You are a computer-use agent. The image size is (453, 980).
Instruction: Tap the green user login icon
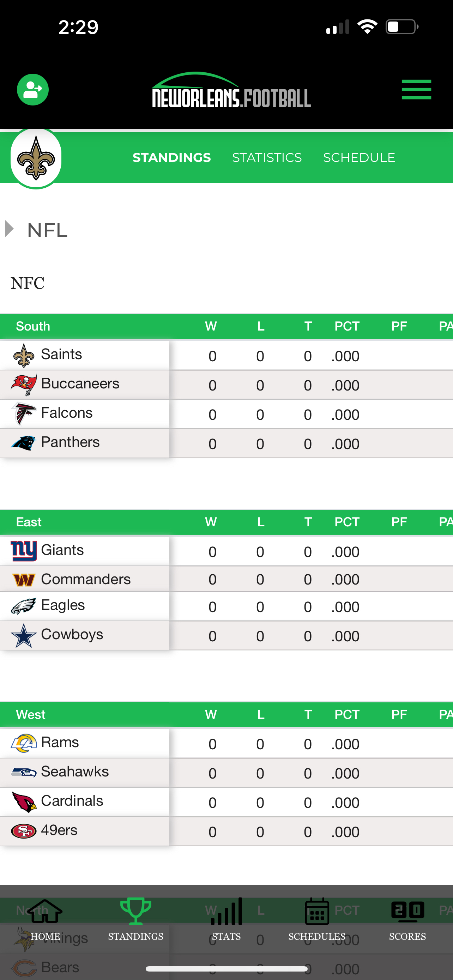point(33,90)
